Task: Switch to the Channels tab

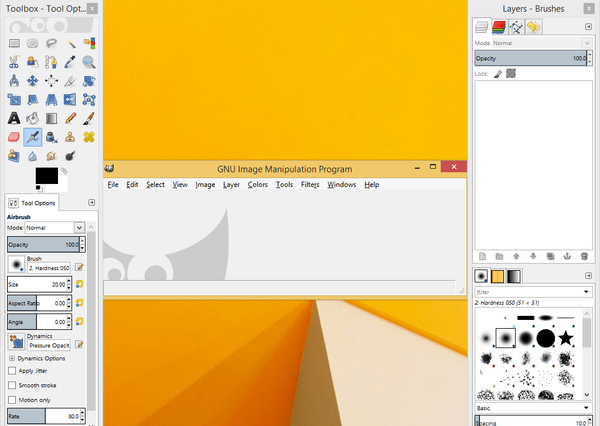Action: pos(499,27)
